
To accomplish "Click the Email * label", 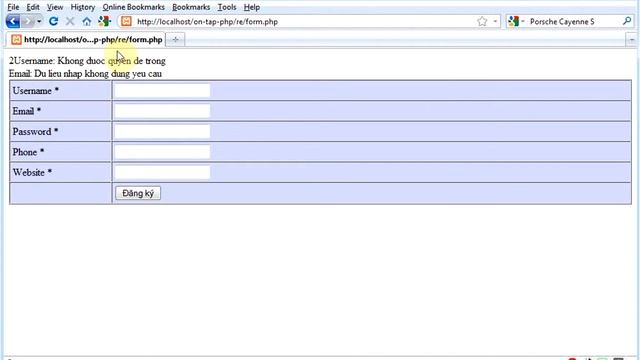I will [27, 111].
